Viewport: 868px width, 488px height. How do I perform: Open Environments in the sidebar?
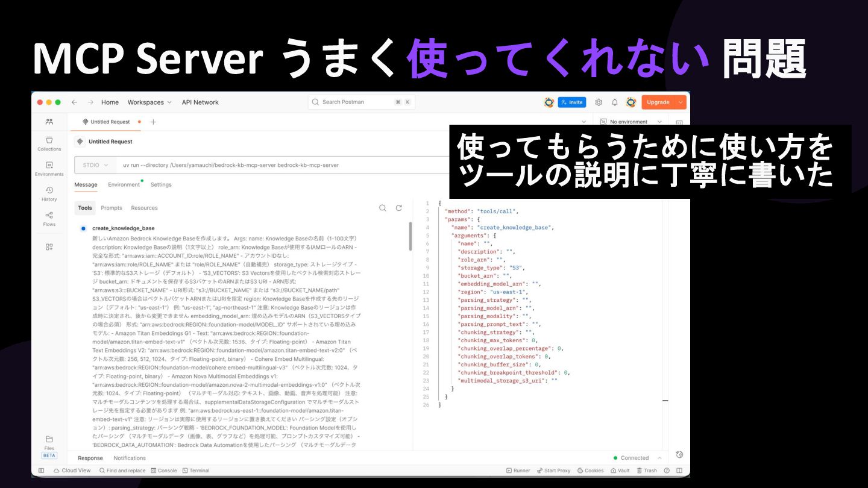(x=49, y=169)
